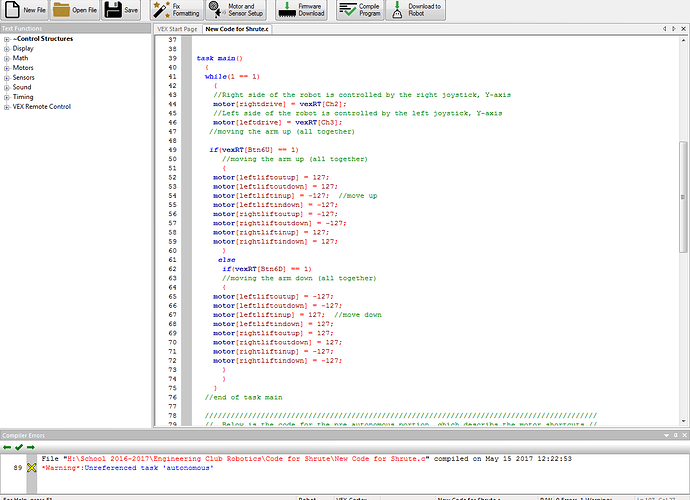
Task: Download to Robot button
Action: [416, 10]
